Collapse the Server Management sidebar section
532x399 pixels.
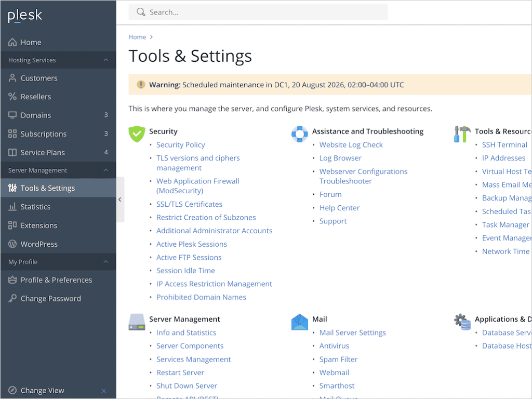[106, 170]
